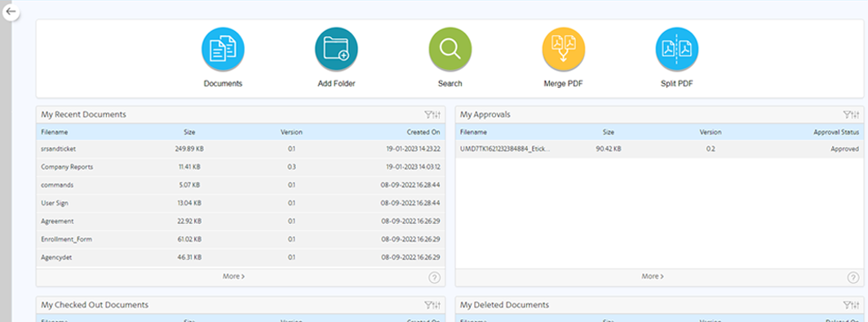Click the 11.41 KB size cell

(189, 166)
